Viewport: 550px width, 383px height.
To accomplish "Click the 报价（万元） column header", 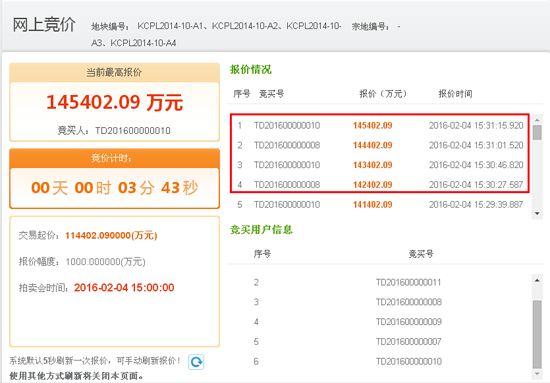I will click(383, 94).
